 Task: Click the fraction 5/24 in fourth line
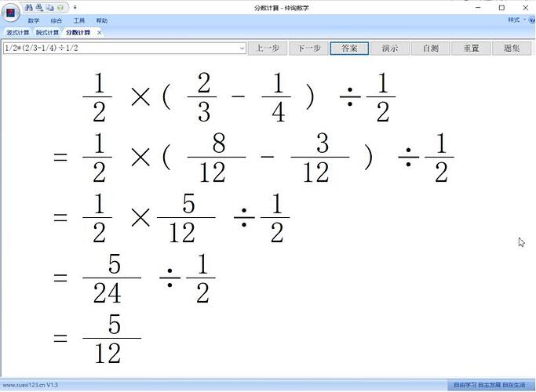coord(111,278)
